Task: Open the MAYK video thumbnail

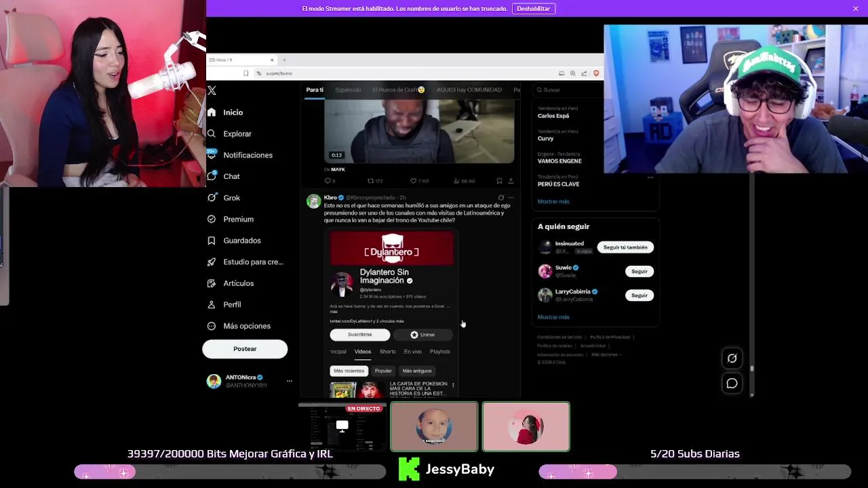Action: (419, 131)
